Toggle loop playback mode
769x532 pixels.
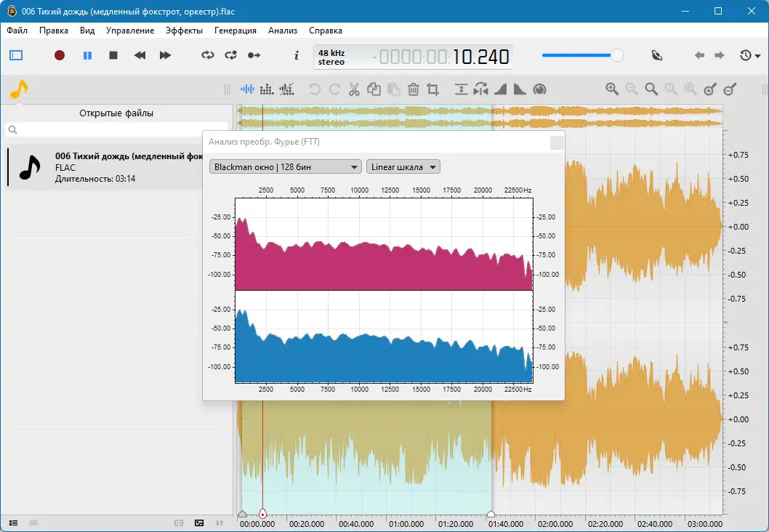coord(208,55)
